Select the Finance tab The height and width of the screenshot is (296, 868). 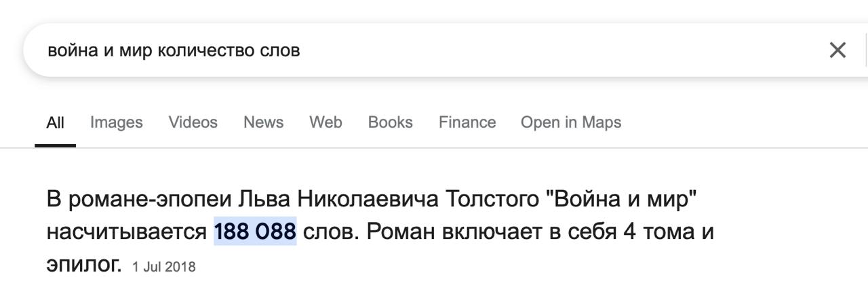467,122
